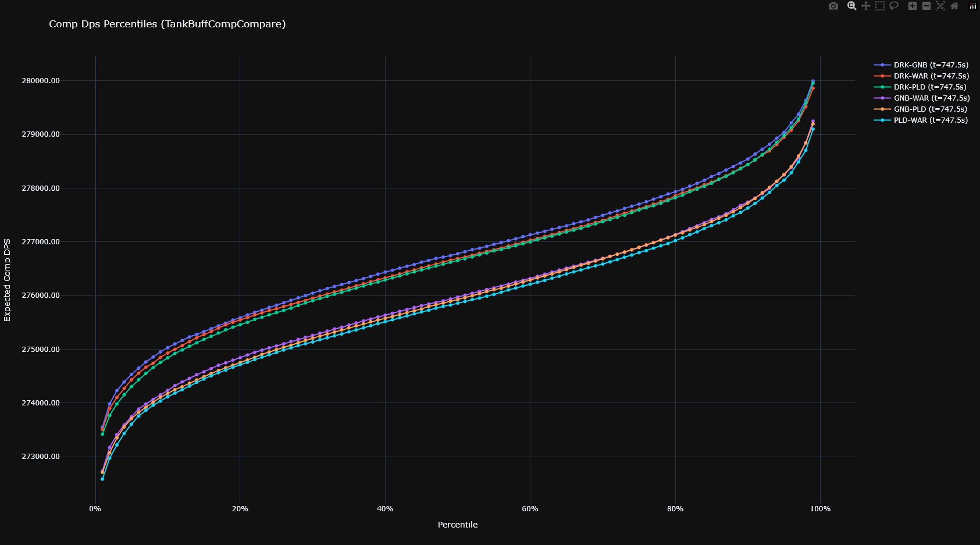This screenshot has width=980, height=545.
Task: Click the 80% x-axis tick label
Action: pos(675,509)
